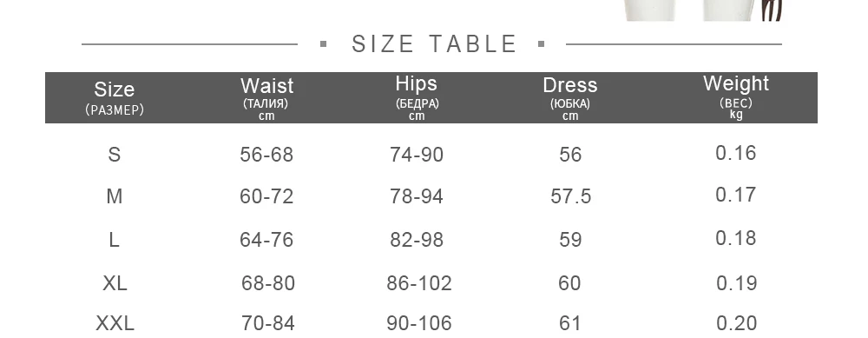
Task: Click the waist value 56-68
Action: (x=266, y=154)
